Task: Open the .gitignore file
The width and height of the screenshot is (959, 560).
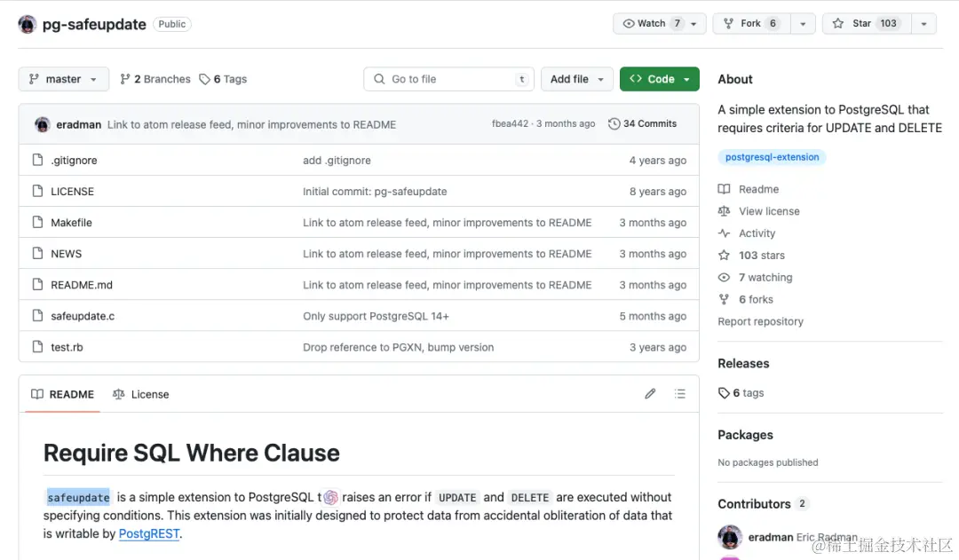Action: coord(74,160)
